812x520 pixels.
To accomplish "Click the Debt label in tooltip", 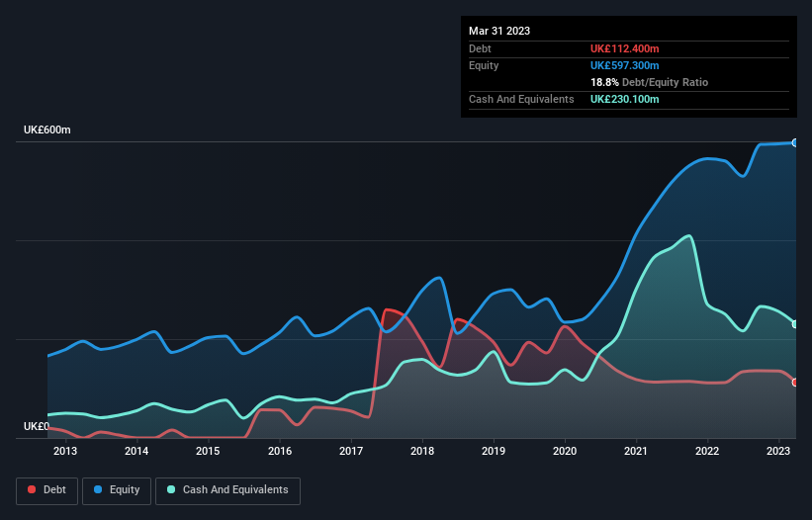I will pyautogui.click(x=480, y=48).
